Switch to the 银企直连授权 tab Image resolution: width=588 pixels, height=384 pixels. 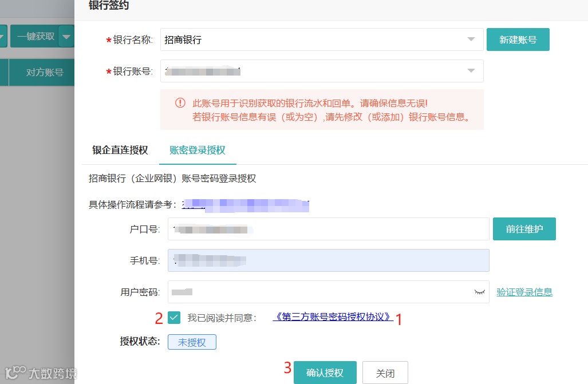point(120,150)
